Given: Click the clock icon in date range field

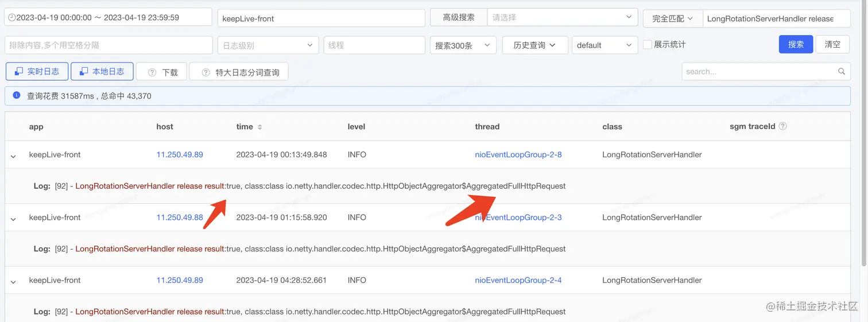Looking at the screenshot, I should (x=12, y=18).
